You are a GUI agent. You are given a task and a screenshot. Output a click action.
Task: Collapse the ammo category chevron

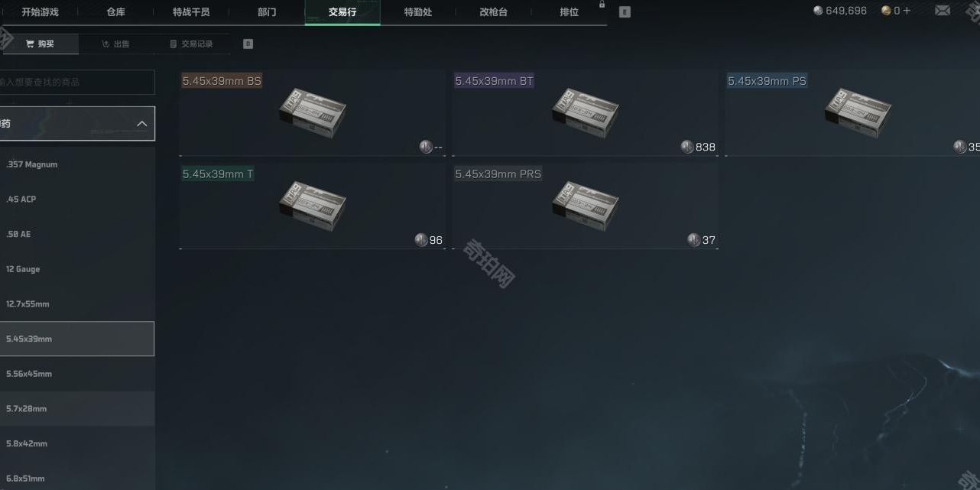141,124
